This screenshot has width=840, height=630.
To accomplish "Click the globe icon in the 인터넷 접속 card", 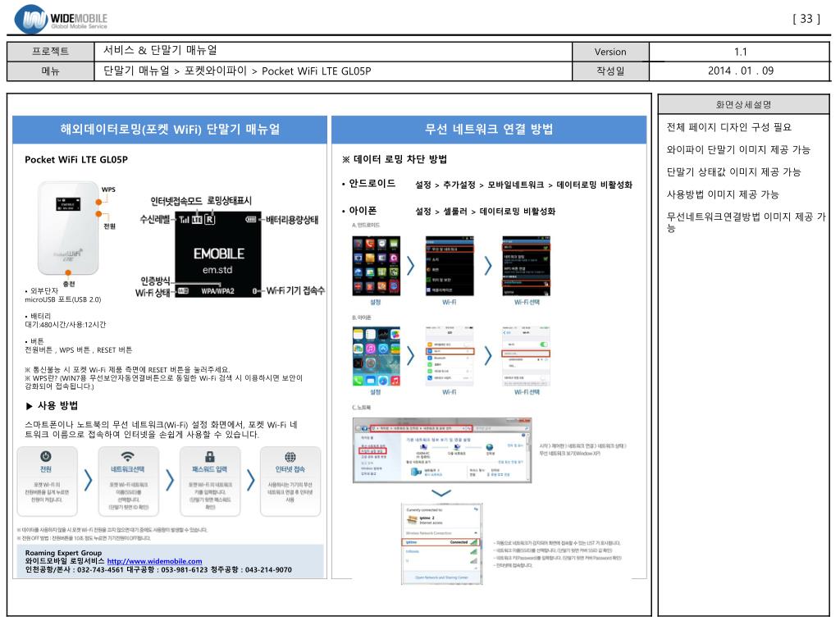I will pos(290,456).
